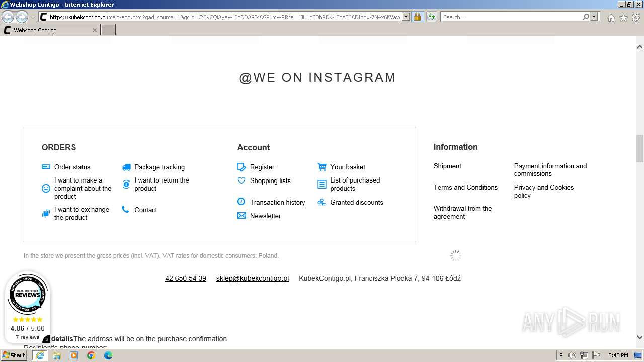Click the vertical scrollbar thumb

pyautogui.click(x=640, y=148)
